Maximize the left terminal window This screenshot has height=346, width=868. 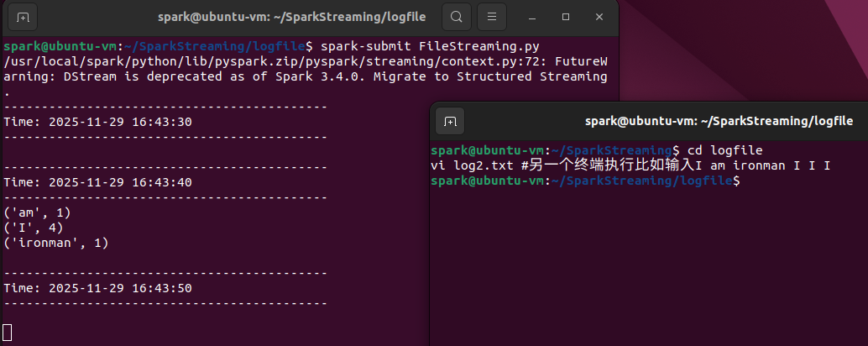(566, 17)
